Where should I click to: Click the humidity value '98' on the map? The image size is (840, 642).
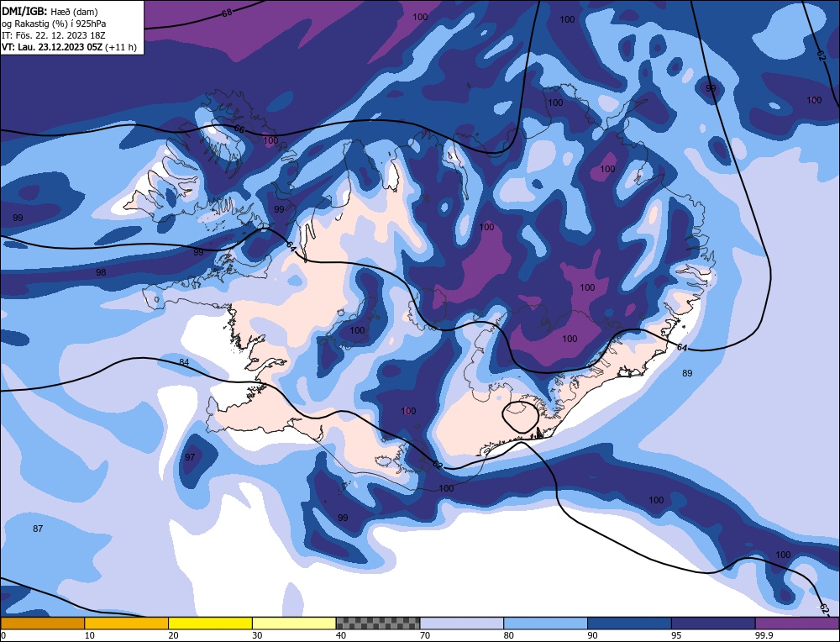click(101, 272)
